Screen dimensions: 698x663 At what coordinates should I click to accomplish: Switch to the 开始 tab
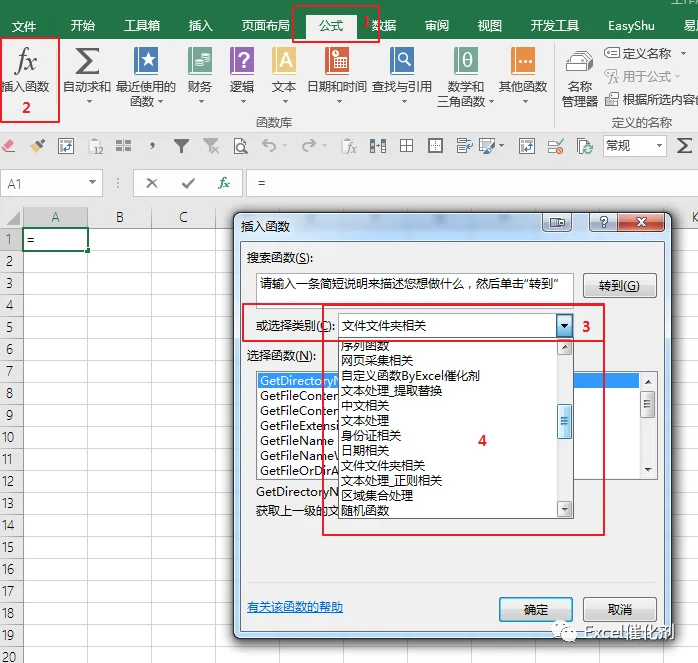tap(82, 25)
